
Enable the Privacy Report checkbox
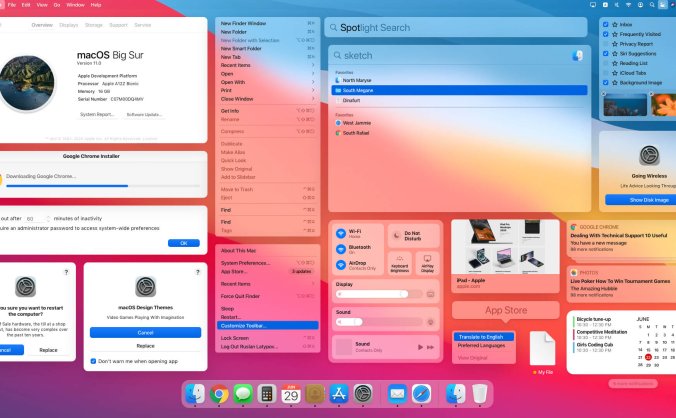[x=606, y=44]
